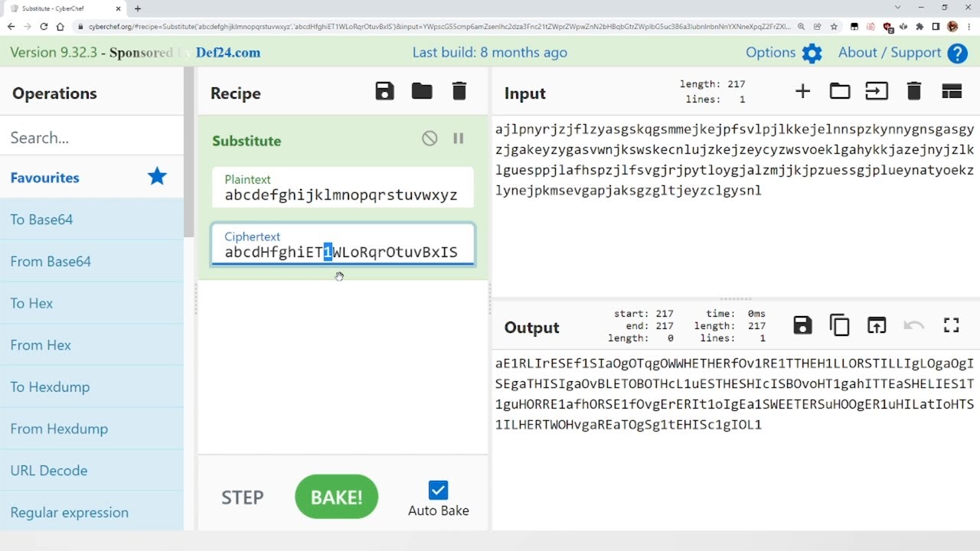Replace input with output

[877, 326]
